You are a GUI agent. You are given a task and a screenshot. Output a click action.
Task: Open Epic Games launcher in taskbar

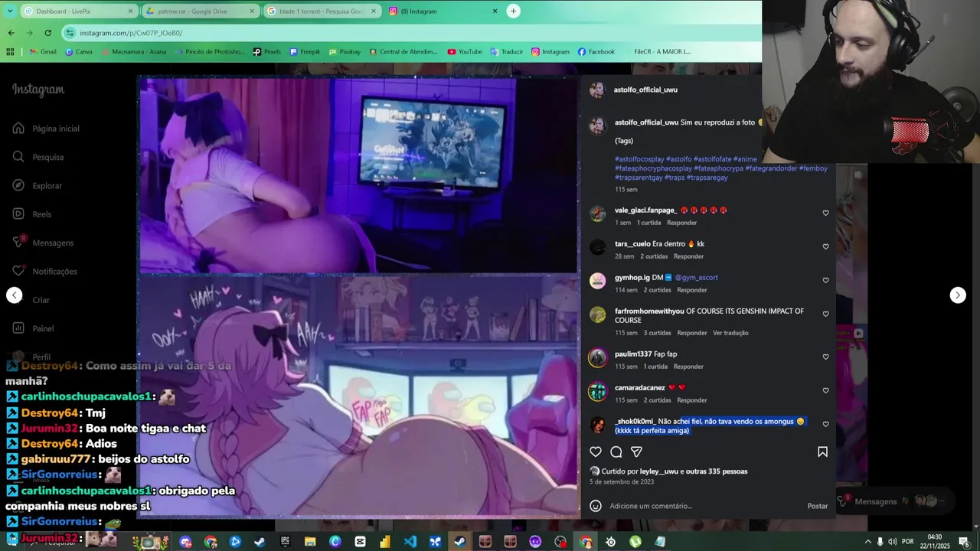point(285,542)
